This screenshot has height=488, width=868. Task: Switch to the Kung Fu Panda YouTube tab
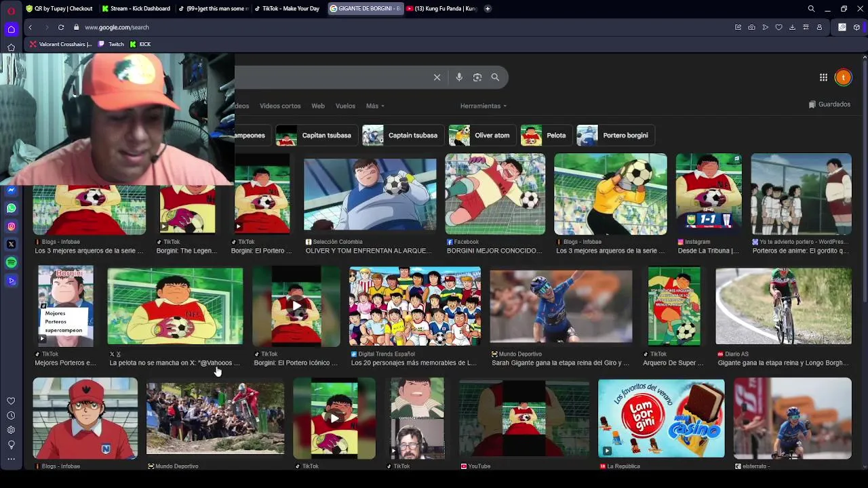441,9
